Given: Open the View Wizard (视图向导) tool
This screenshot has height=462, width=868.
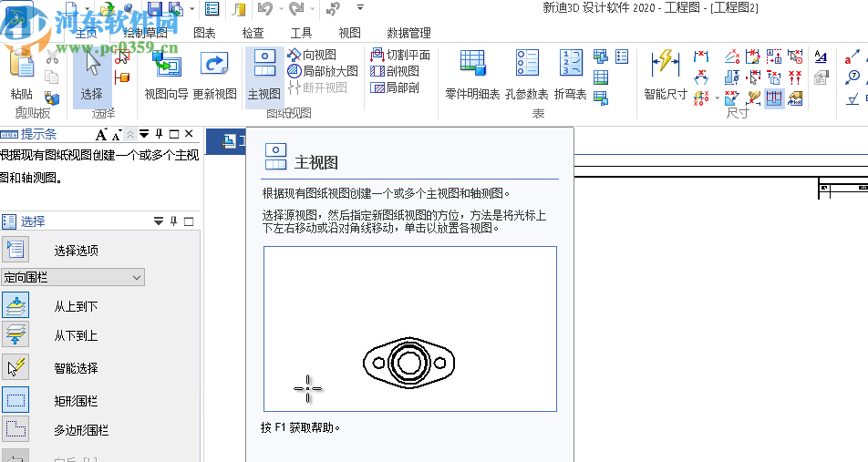Looking at the screenshot, I should click(166, 75).
